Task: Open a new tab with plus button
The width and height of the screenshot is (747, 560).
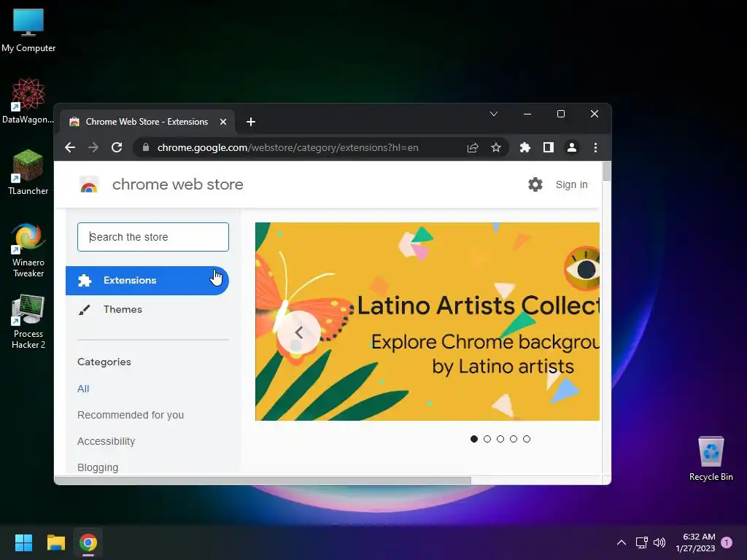Action: 251,122
